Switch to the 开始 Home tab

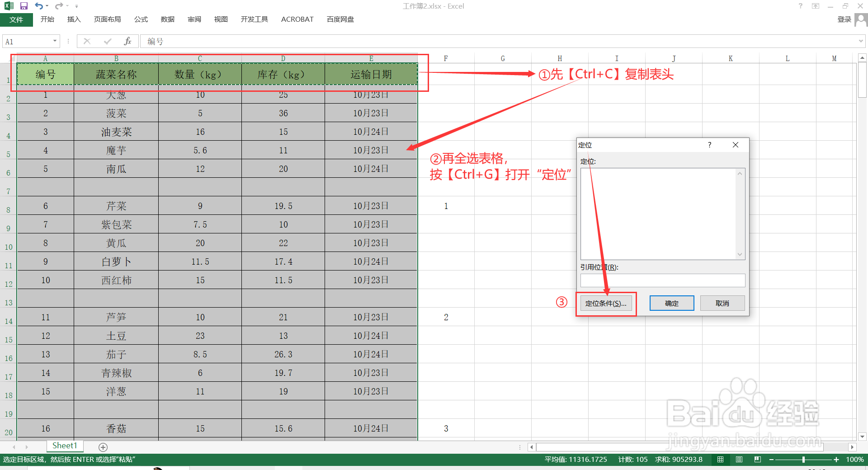47,19
